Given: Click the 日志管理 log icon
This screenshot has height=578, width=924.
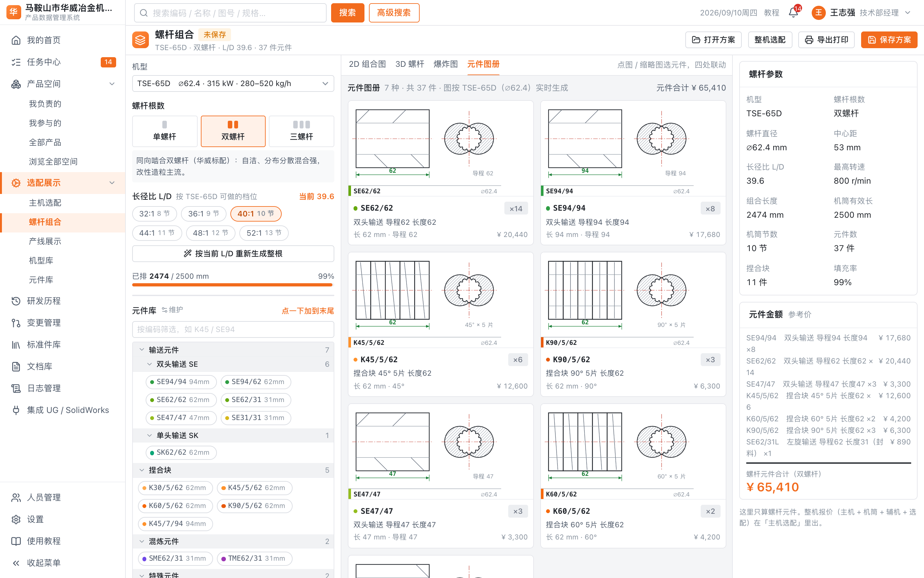Looking at the screenshot, I should coord(16,388).
